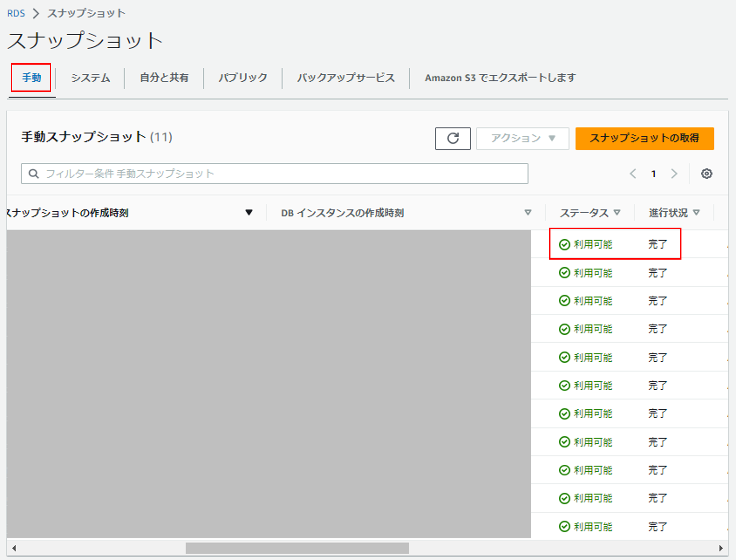
Task: Sort by 進行状況 column arrow
Action: [x=696, y=212]
